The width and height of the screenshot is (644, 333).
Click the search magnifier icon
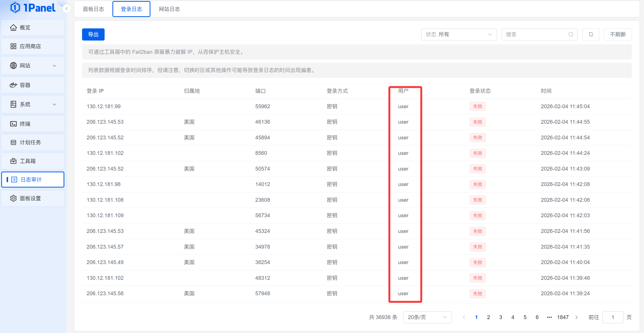click(x=571, y=34)
